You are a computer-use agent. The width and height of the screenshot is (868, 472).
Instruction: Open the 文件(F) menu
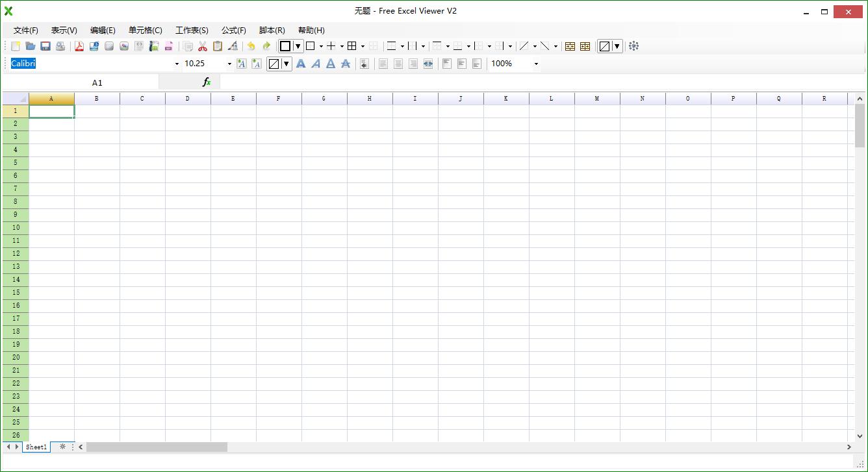point(26,31)
